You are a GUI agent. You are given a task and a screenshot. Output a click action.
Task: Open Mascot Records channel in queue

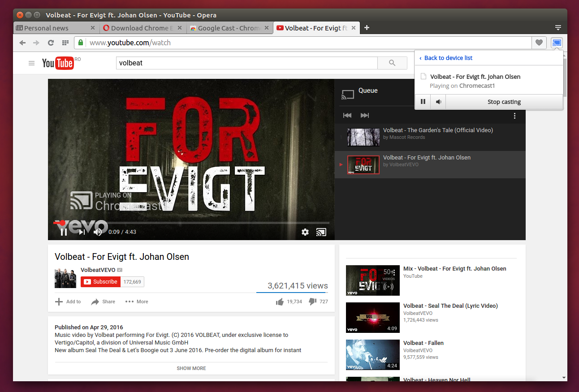pos(407,138)
